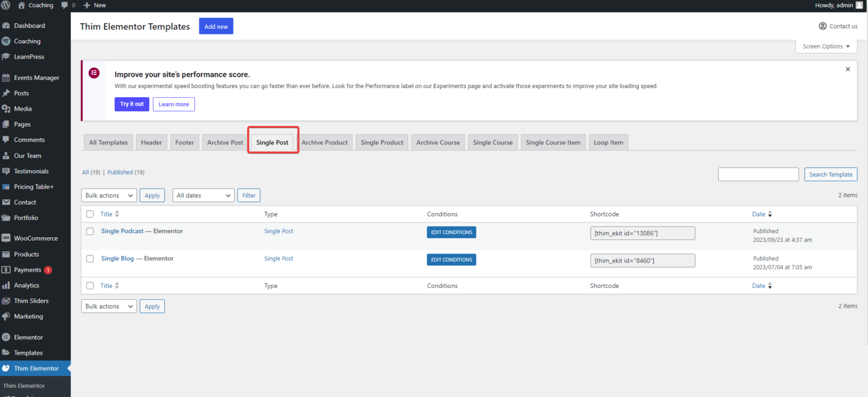Open Our Team icon in sidebar

tap(6, 155)
